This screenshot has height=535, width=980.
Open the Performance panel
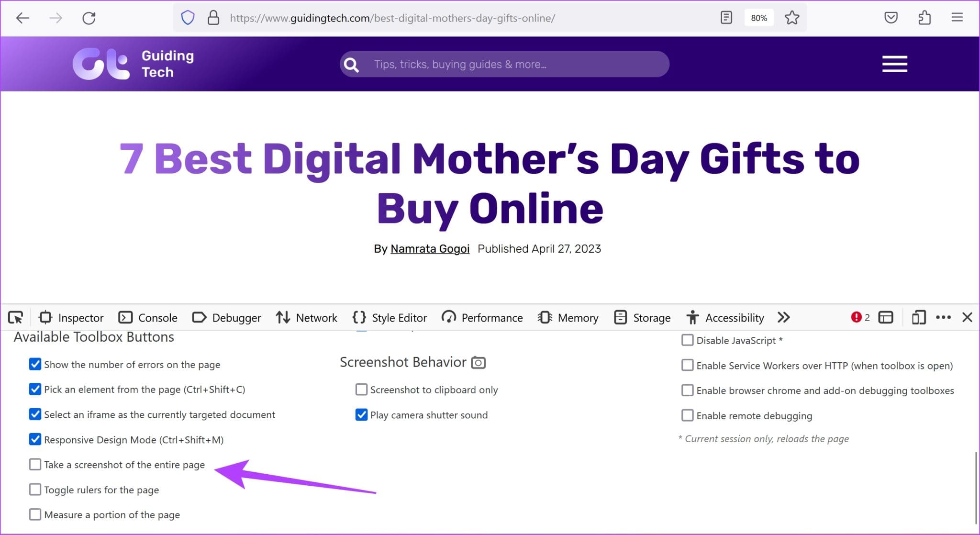coord(483,317)
